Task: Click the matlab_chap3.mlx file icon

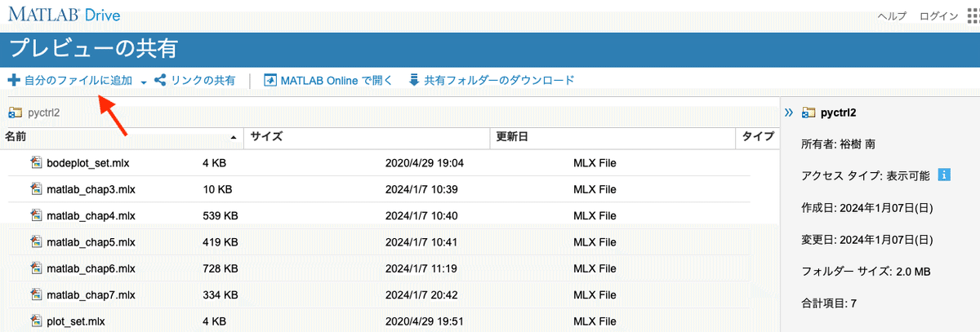Action: 36,189
